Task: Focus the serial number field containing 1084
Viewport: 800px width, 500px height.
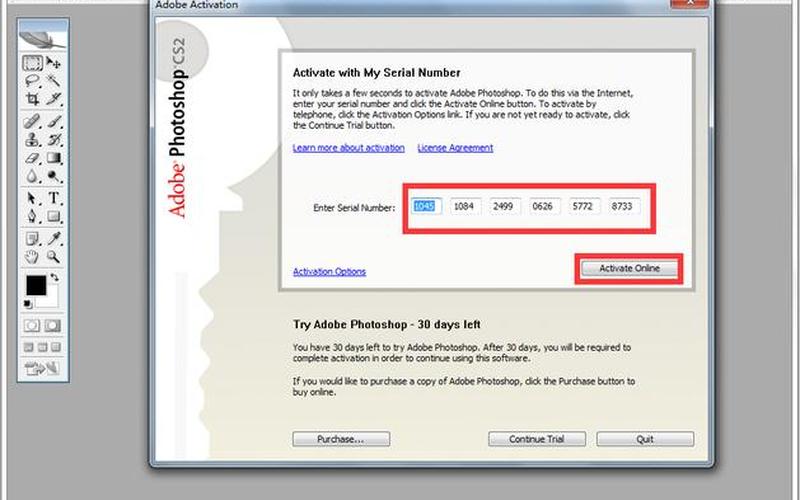Action: tap(465, 206)
